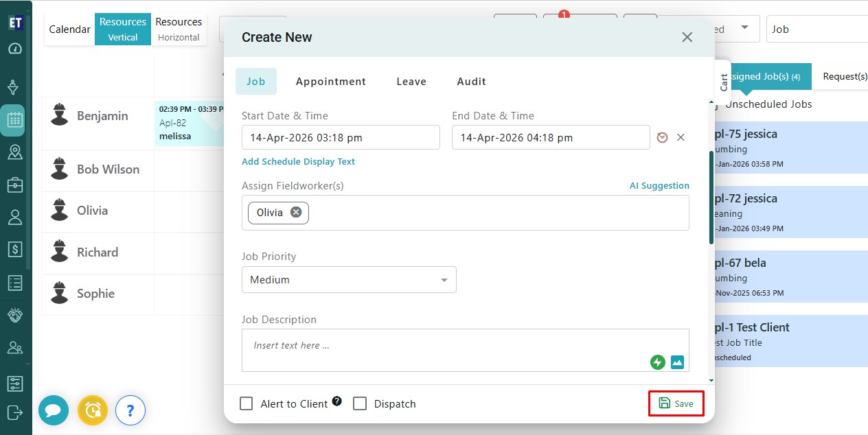Save the new job

676,403
